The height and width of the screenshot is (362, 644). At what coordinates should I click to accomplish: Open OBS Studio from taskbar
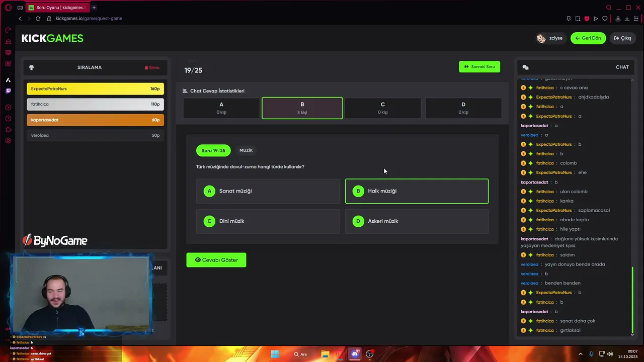pyautogui.click(x=370, y=354)
